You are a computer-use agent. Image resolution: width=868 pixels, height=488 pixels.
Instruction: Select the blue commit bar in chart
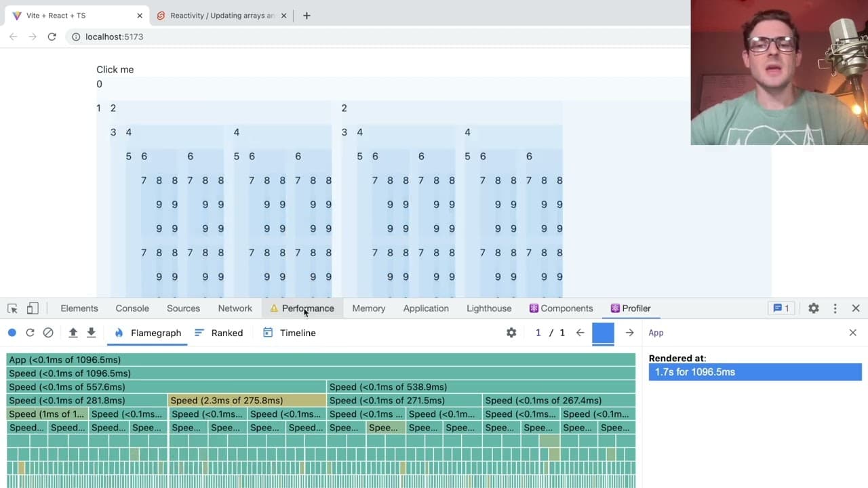[603, 333]
